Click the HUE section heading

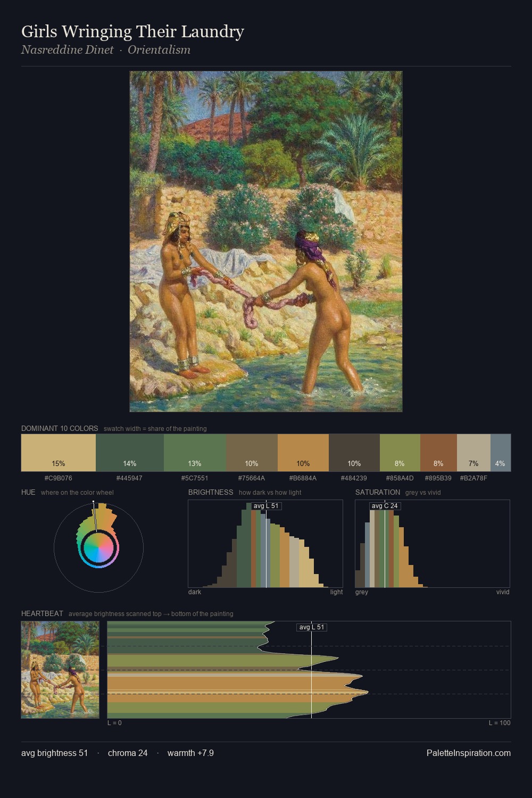pyautogui.click(x=28, y=492)
